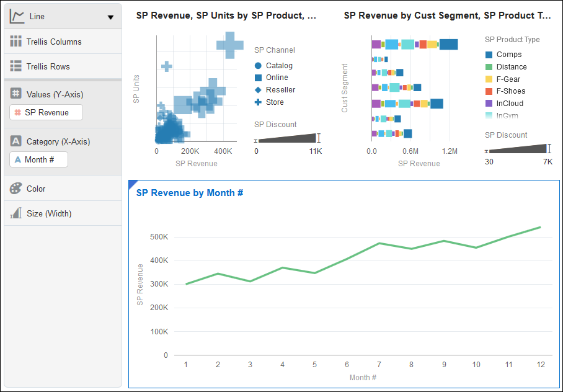563x392 pixels.
Task: Select the SP Revenue by Month # title
Action: pos(190,193)
